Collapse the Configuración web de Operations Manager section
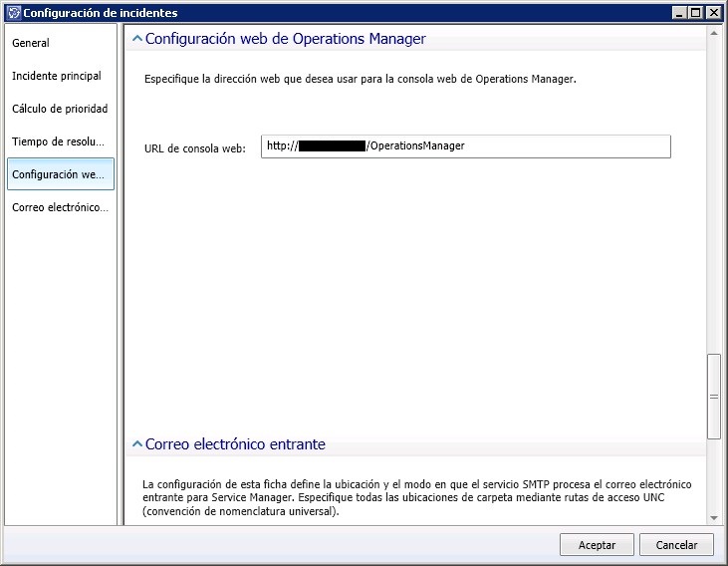The height and width of the screenshot is (566, 728). pyautogui.click(x=136, y=39)
